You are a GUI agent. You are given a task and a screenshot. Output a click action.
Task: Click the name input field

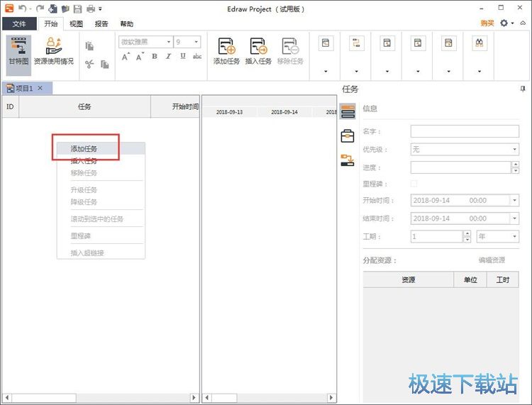[464, 131]
